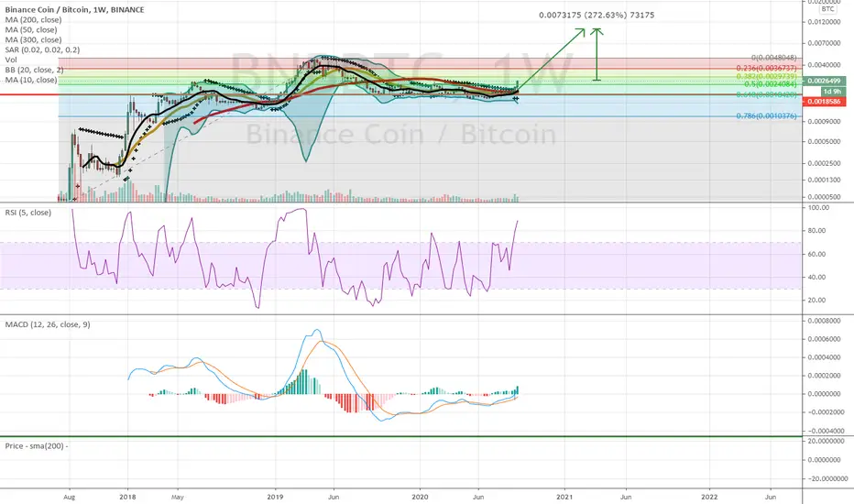The height and width of the screenshot is (504, 854).
Task: Click the 0.0120000 price axis value
Action: click(824, 22)
